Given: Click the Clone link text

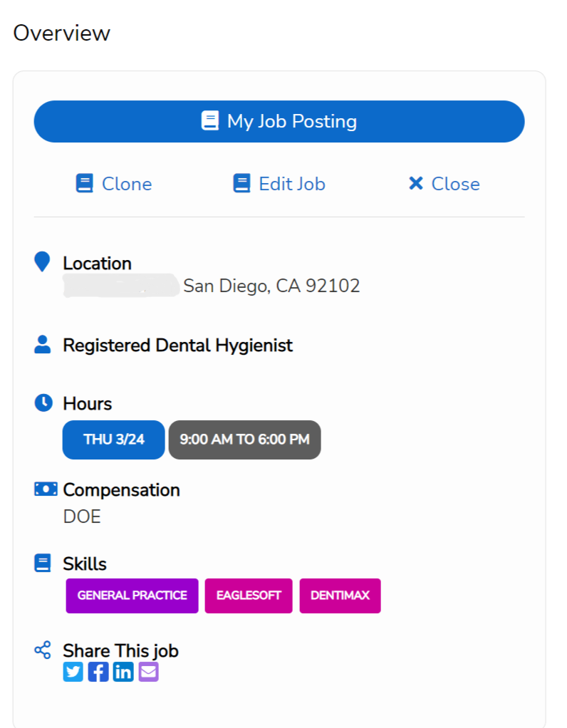Looking at the screenshot, I should [x=127, y=184].
